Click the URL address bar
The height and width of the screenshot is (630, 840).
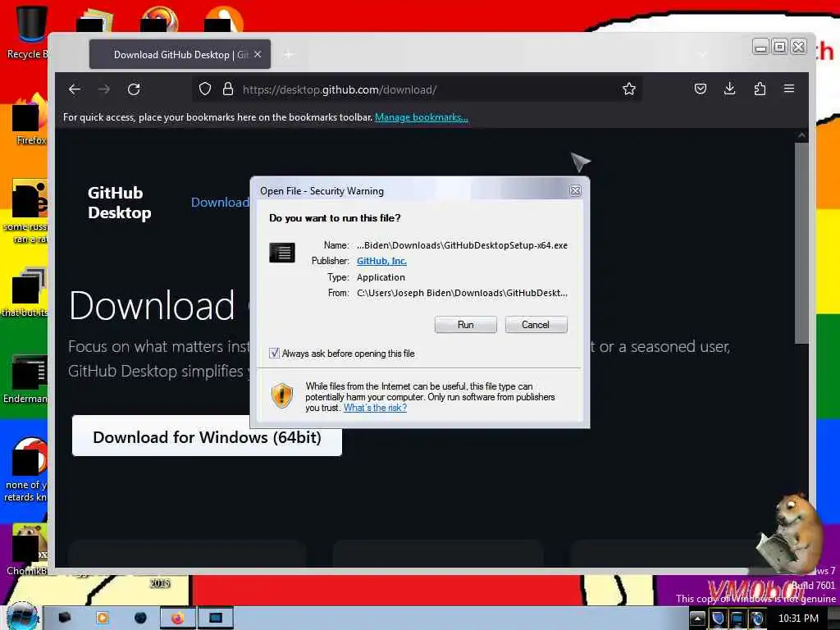(x=418, y=89)
